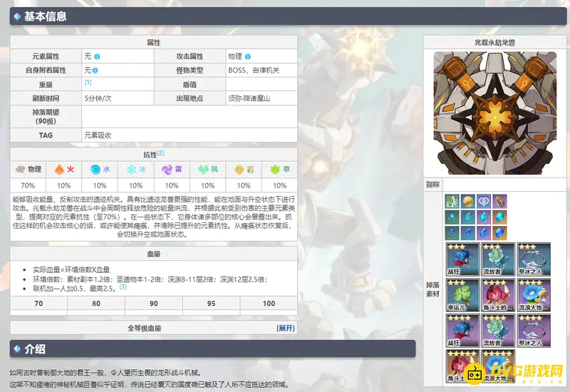Select the 冰 ice element snowflake icon
Image resolution: width=570 pixels, height=392 pixels.
click(131, 170)
